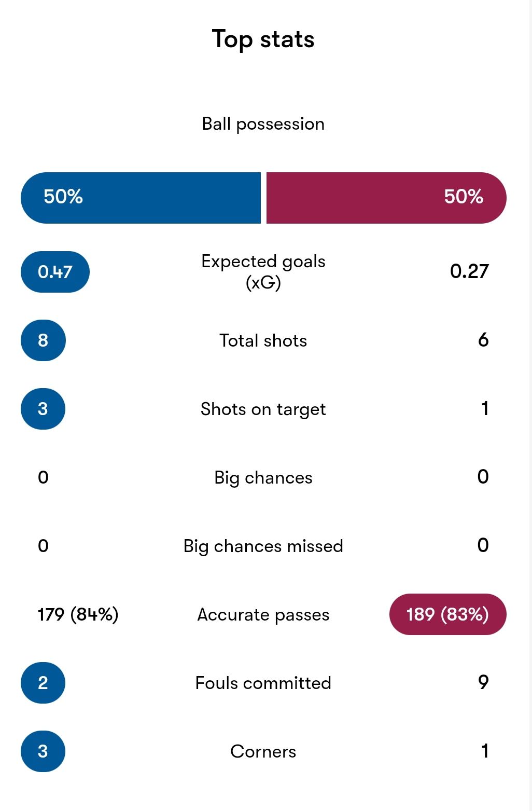Click the blue 3 shots on target badge
The height and width of the screenshot is (811, 532).
(43, 409)
